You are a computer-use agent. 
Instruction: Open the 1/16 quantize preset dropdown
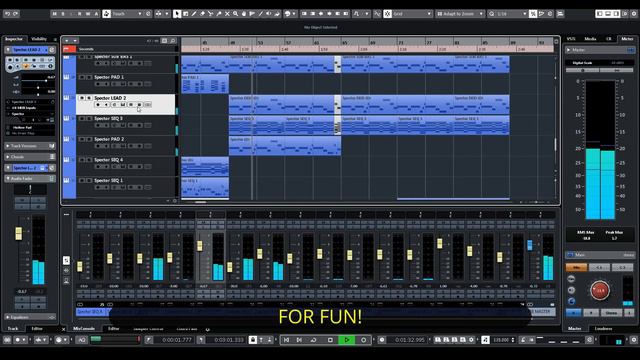pyautogui.click(x=508, y=14)
